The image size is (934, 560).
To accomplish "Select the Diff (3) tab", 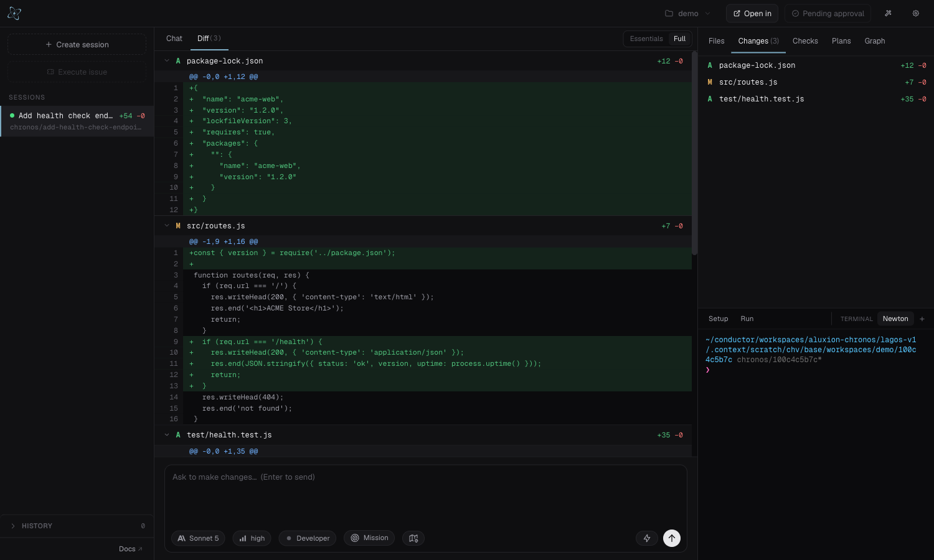I will 209,39.
